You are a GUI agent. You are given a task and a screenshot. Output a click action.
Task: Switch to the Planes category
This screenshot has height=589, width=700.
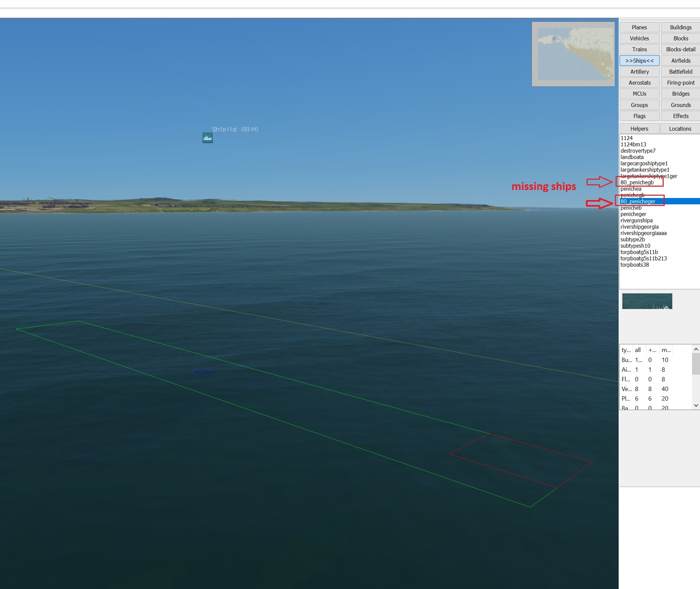639,27
